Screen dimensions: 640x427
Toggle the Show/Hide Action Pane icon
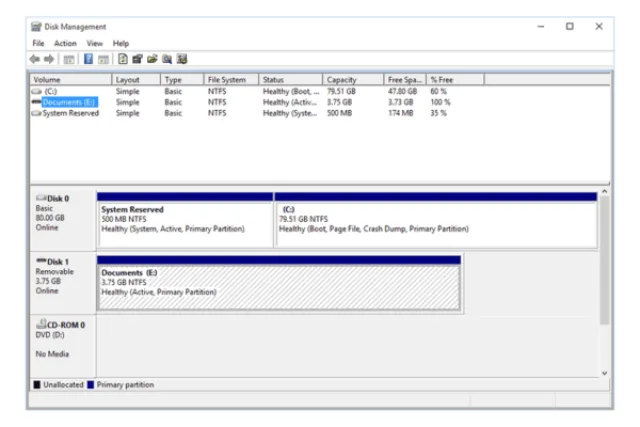coord(103,60)
